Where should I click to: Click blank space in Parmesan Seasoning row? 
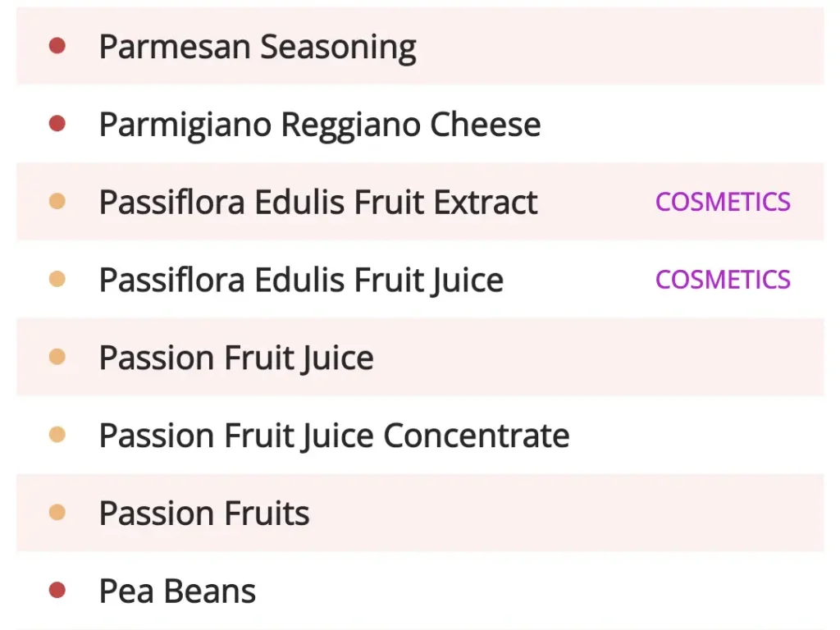pos(616,46)
